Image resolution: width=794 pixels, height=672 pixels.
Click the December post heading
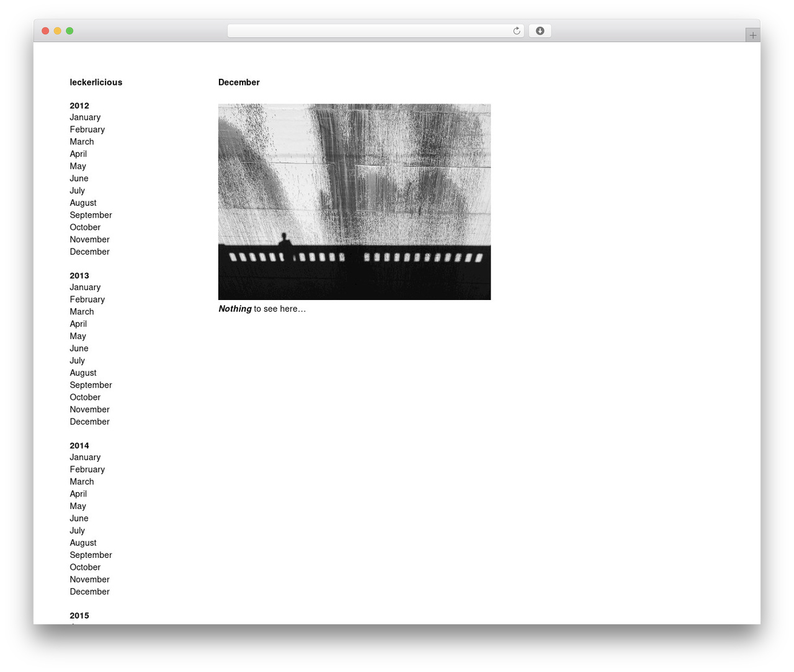click(x=239, y=82)
